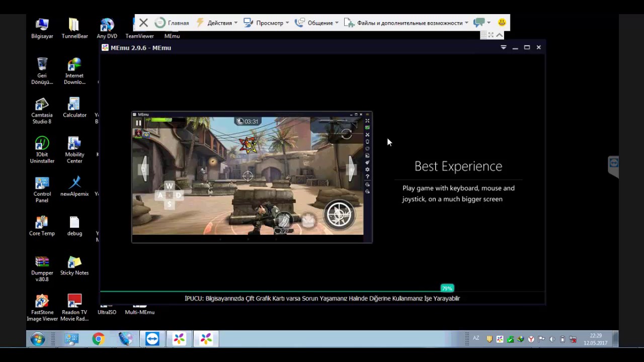
Task: Select the TunnelBear desktop shortcut
Action: click(74, 28)
